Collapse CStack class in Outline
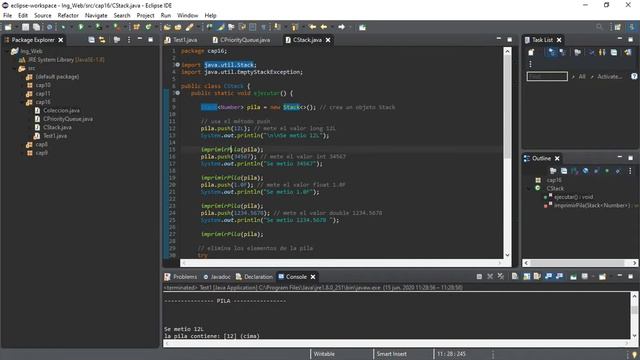This screenshot has height=360, width=640. click(x=529, y=188)
